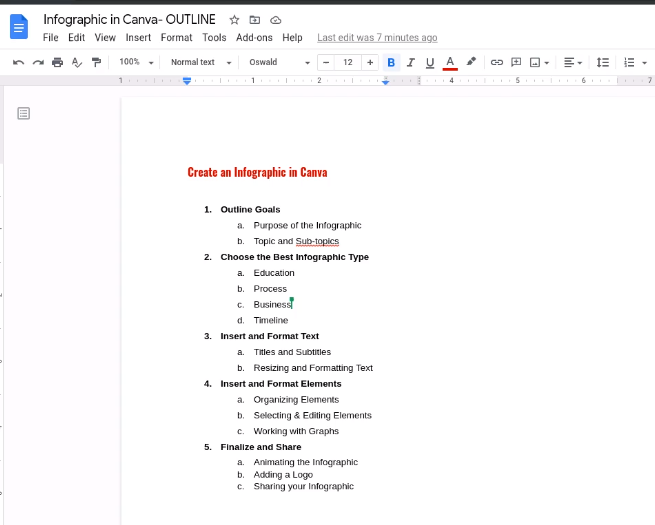Click the Business list item

tap(272, 304)
